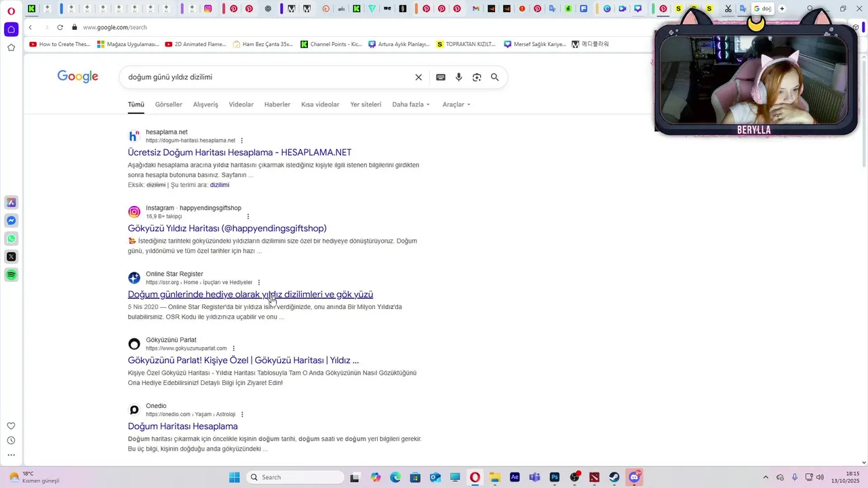This screenshot has width=868, height=488.
Task: Clear the search query with X
Action: 418,77
